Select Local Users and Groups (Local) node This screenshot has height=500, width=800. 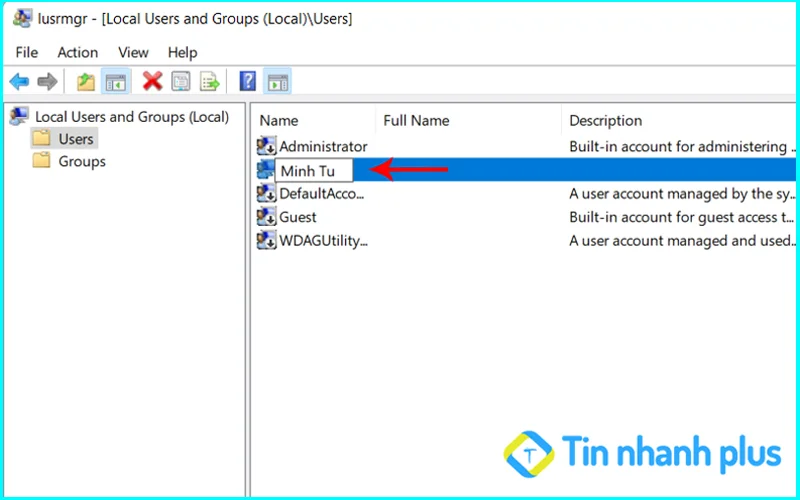pos(132,117)
